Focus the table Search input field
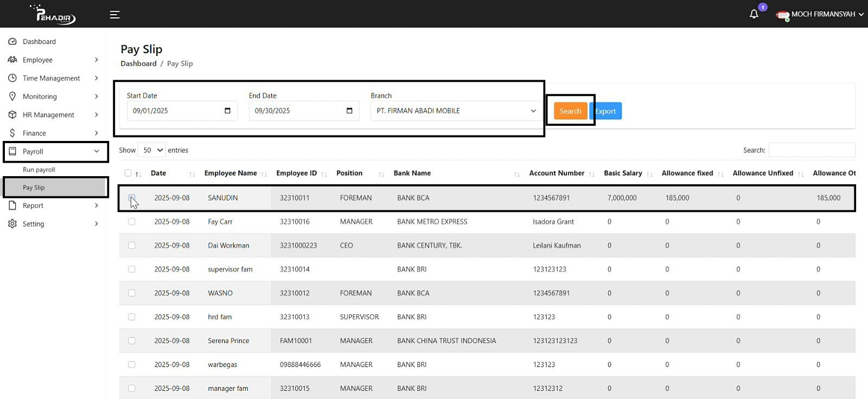 pos(812,150)
